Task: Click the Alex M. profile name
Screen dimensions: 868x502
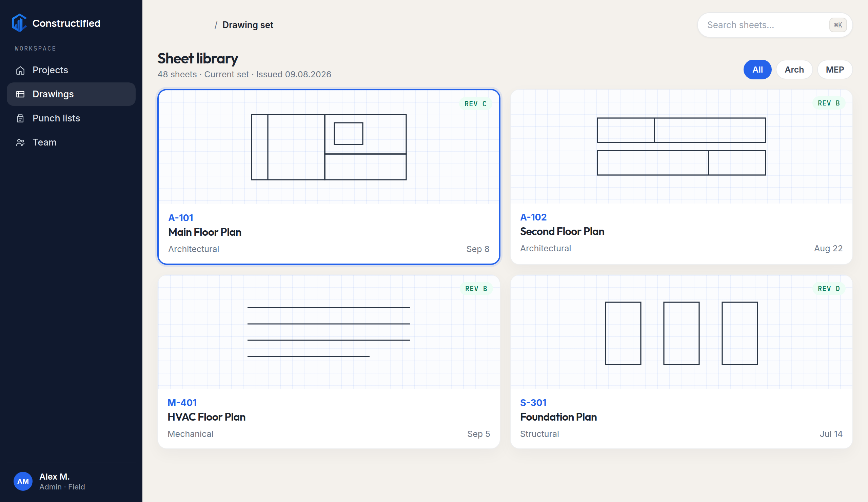Action: tap(55, 476)
